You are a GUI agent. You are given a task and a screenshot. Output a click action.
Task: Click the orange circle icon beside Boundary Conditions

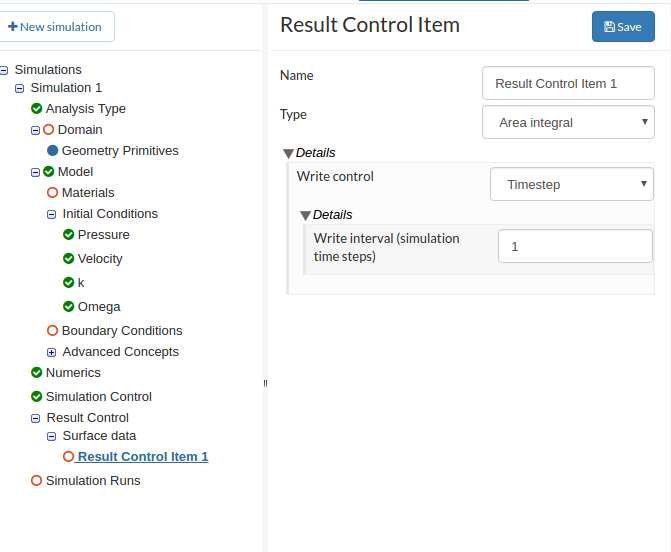(x=53, y=330)
